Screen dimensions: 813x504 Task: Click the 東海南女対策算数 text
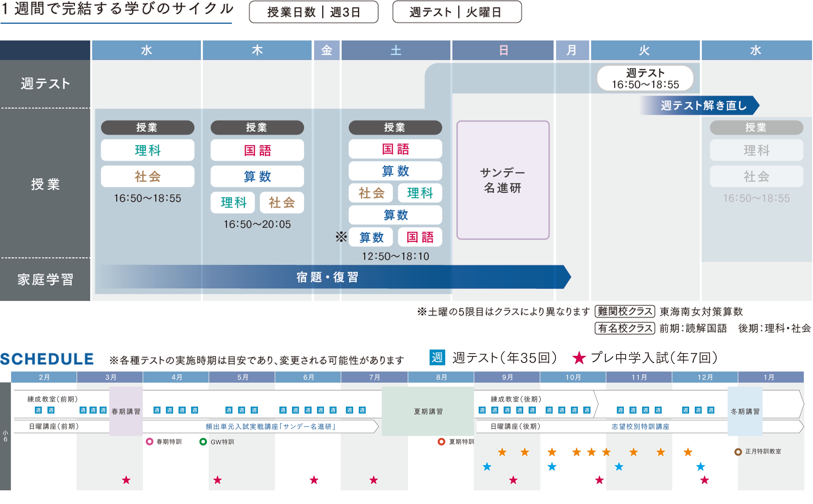701,311
